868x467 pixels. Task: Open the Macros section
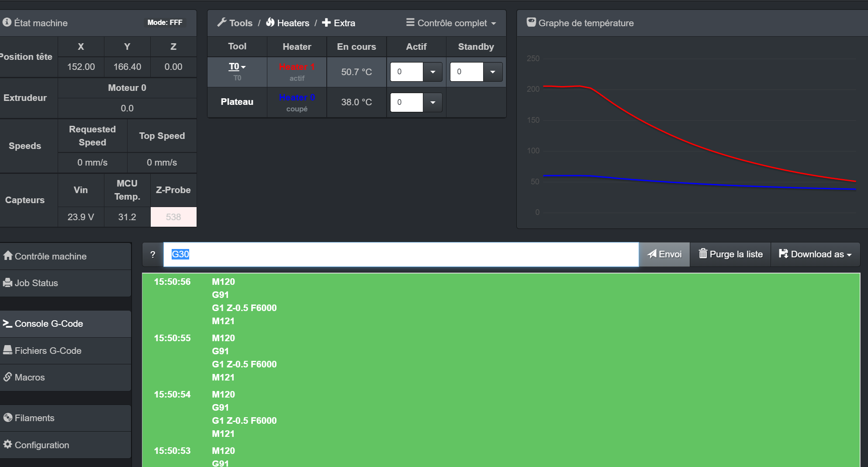(66, 377)
